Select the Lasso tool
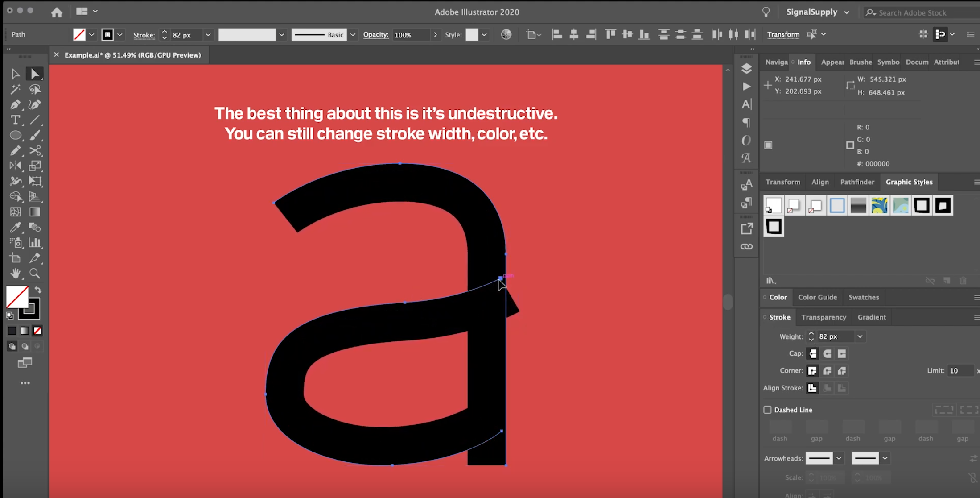This screenshot has height=498, width=980. click(35, 89)
